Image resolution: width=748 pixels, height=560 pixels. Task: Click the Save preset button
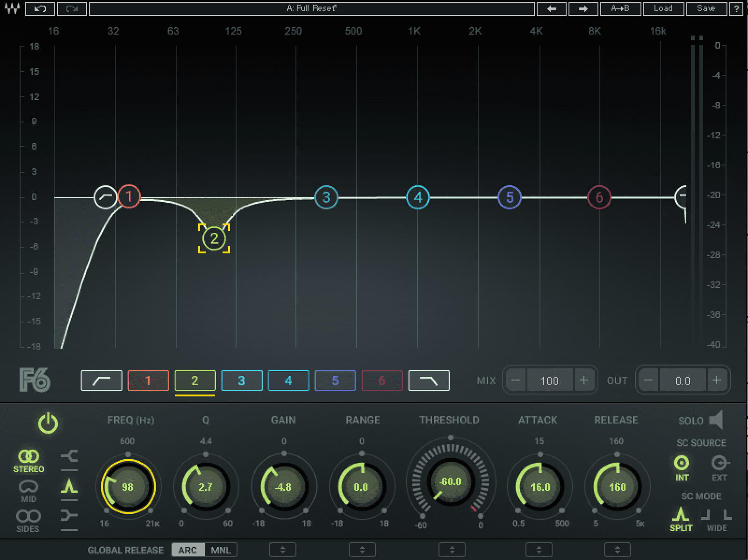(706, 8)
